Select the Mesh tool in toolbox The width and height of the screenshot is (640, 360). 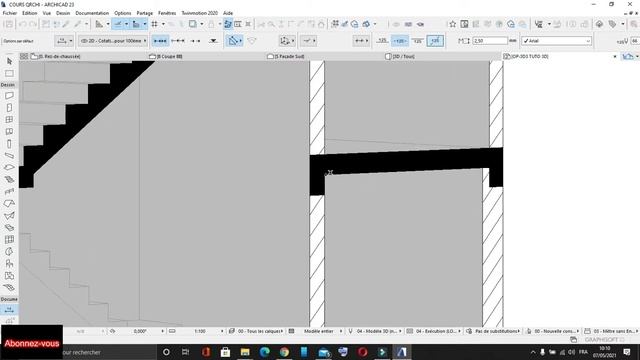[x=9, y=287]
